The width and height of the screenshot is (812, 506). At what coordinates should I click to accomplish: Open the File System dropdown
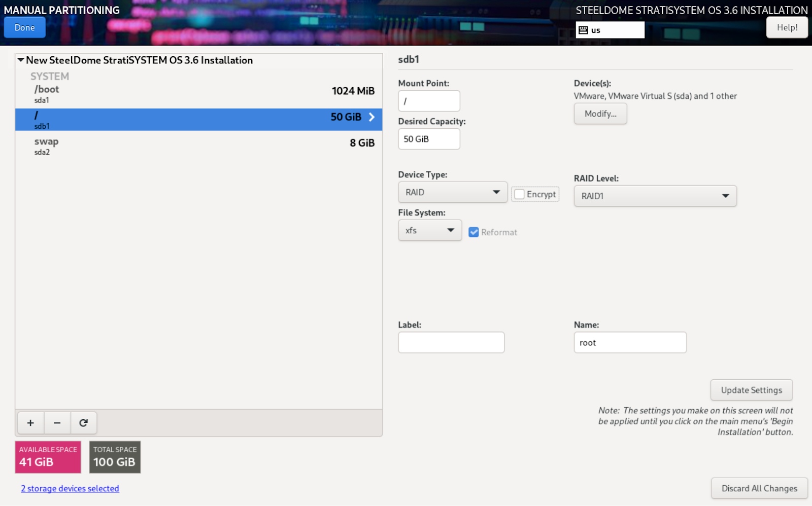click(x=429, y=230)
